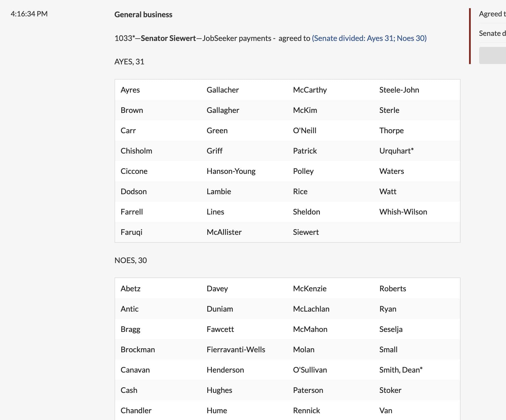Select the Patrick cell
Screen dimensions: 506x420
point(331,151)
